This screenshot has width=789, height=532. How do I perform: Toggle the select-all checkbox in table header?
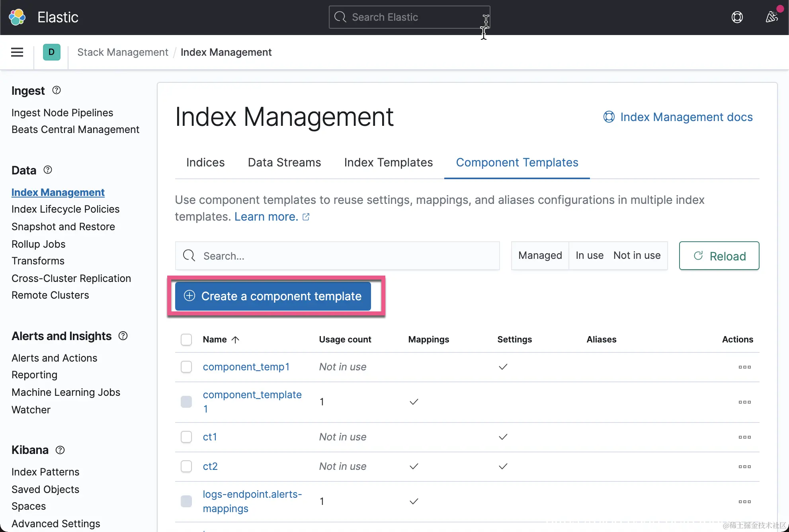[186, 340]
